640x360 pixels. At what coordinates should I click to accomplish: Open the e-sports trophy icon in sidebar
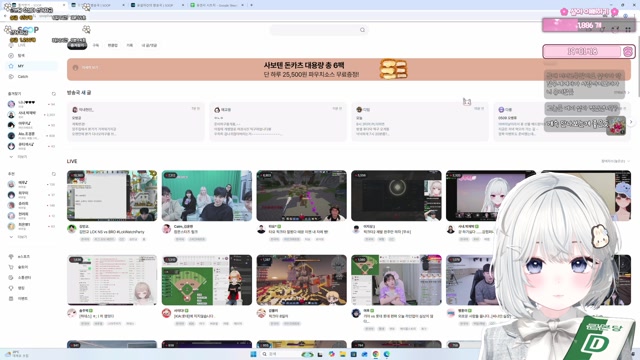11,256
